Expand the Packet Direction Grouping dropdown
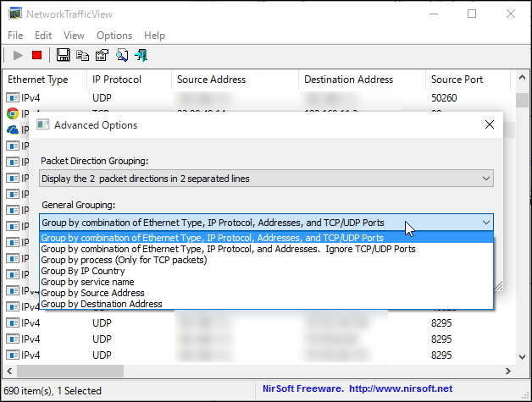532x402 pixels. (266, 179)
